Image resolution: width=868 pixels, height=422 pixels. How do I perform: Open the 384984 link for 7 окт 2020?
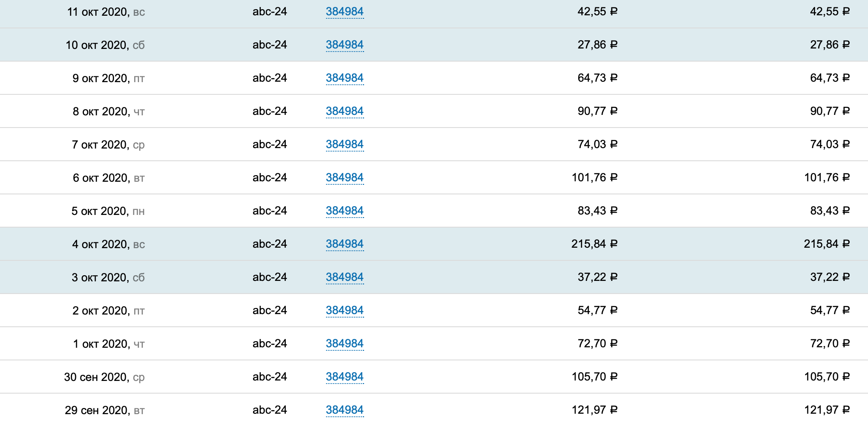click(344, 145)
